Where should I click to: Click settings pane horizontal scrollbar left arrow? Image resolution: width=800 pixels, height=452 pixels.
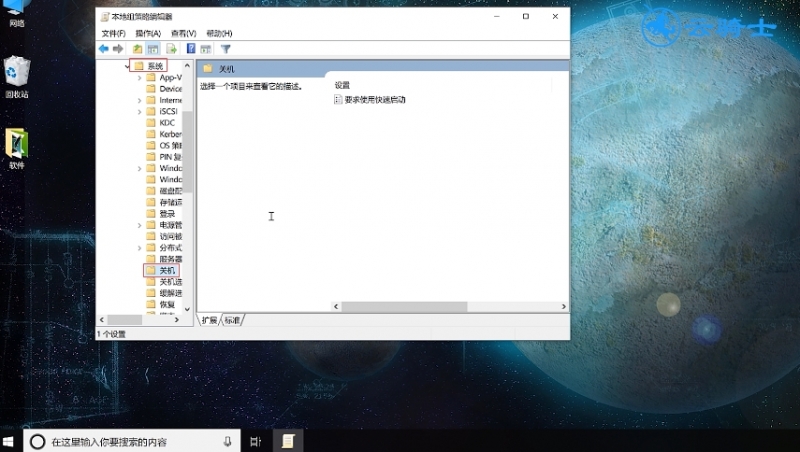coord(336,307)
